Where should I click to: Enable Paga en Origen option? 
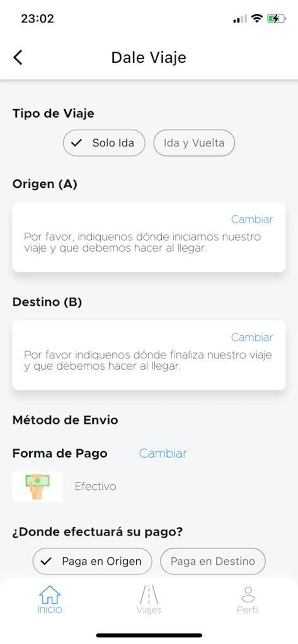coord(92,561)
